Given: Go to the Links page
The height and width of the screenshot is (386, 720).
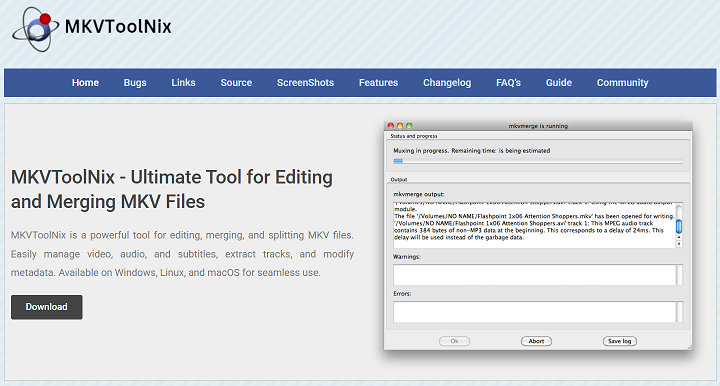Looking at the screenshot, I should (x=183, y=83).
